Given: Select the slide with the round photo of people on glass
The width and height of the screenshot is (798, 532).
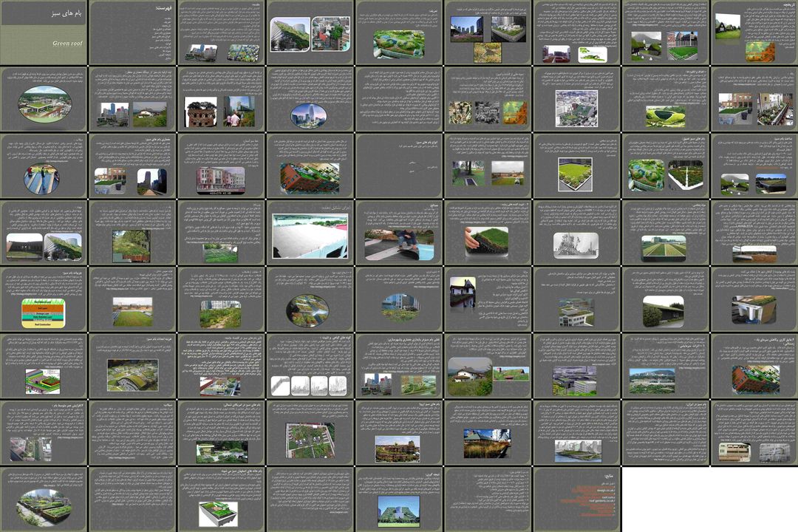Looking at the screenshot, I should (x=44, y=166).
